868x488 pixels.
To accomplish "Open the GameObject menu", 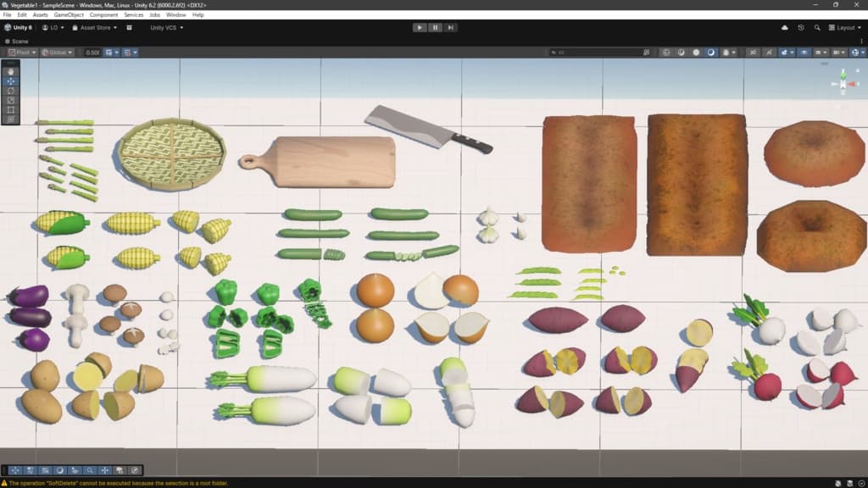I will pyautogui.click(x=69, y=15).
